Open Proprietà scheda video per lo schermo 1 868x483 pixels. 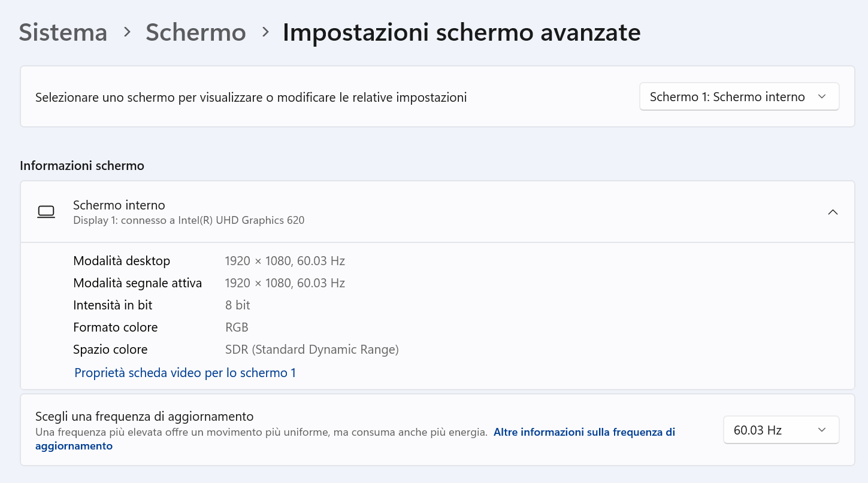click(x=185, y=372)
